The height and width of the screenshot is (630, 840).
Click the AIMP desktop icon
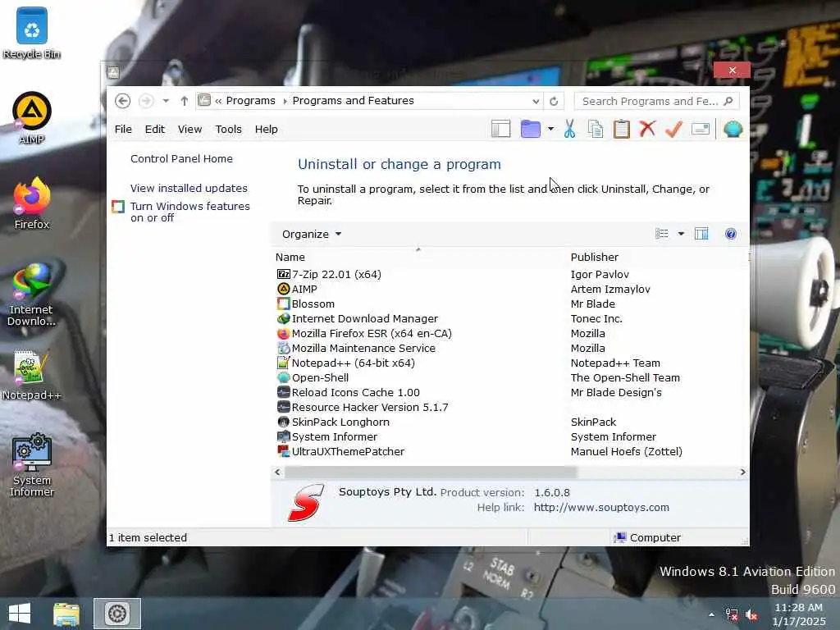[32, 118]
